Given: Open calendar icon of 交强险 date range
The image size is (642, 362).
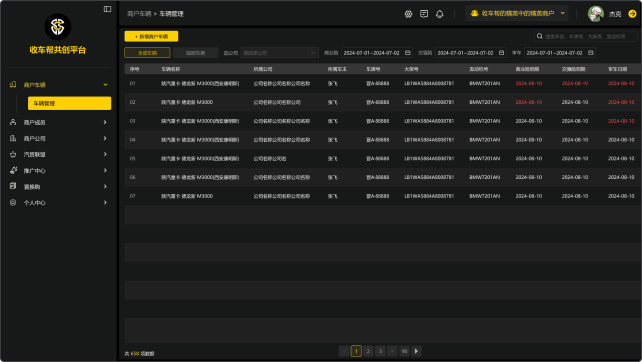Looking at the screenshot, I should point(501,52).
